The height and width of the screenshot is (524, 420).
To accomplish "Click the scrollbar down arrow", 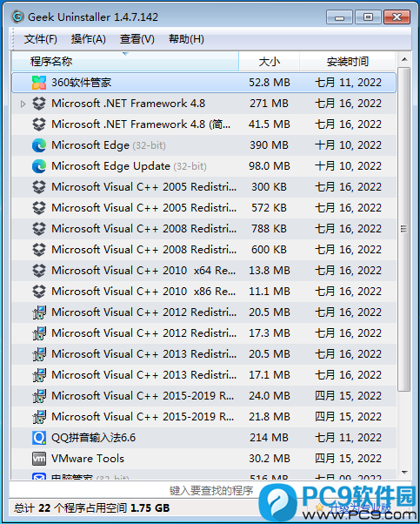I will pyautogui.click(x=404, y=472).
